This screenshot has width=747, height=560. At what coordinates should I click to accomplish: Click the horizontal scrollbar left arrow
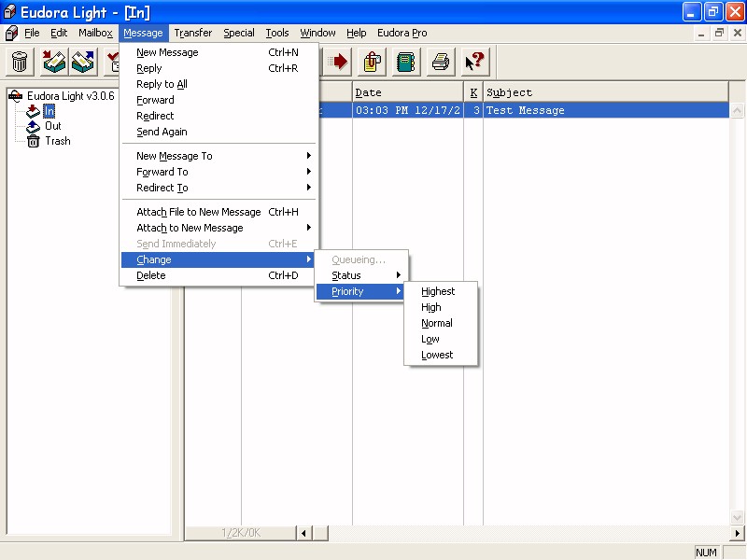click(x=304, y=533)
